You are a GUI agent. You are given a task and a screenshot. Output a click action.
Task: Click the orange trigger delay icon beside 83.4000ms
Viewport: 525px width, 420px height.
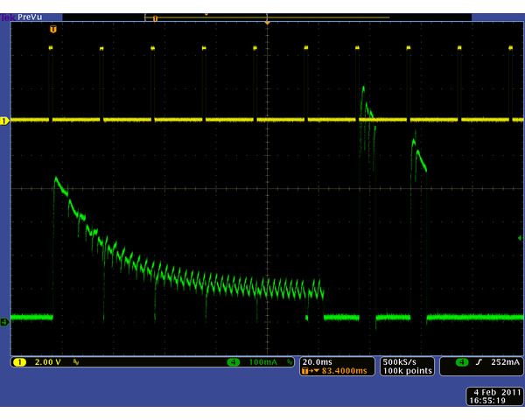310,371
